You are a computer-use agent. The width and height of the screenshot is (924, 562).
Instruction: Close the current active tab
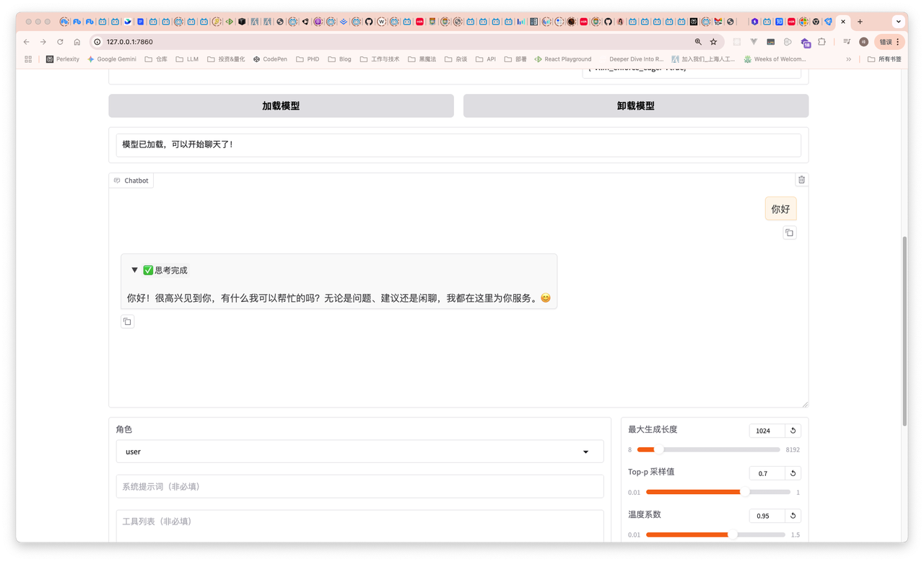coord(843,22)
